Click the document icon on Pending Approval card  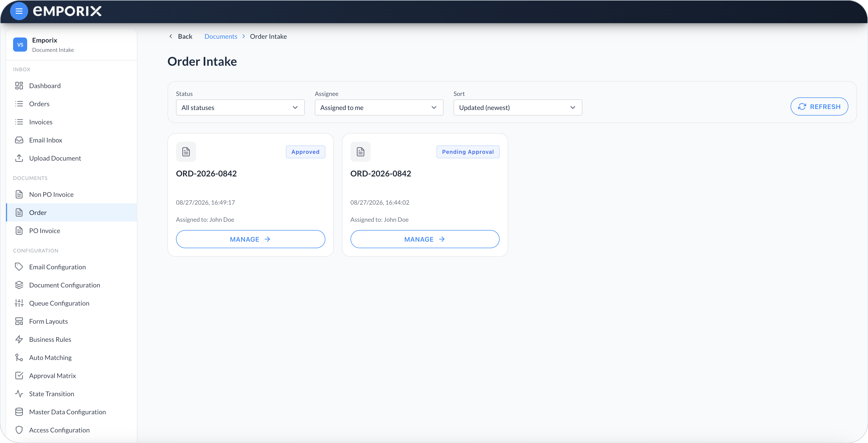coord(361,152)
